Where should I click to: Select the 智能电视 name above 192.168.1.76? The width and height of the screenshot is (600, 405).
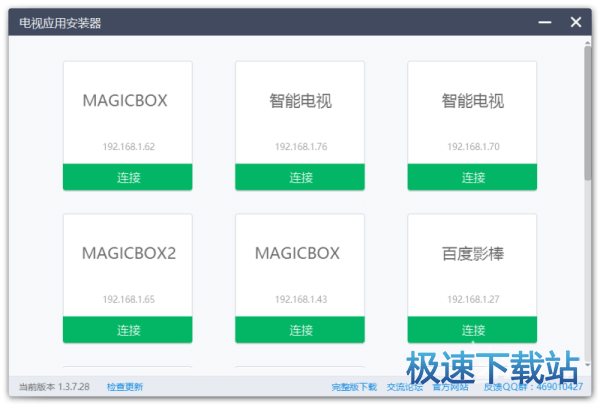pos(300,101)
